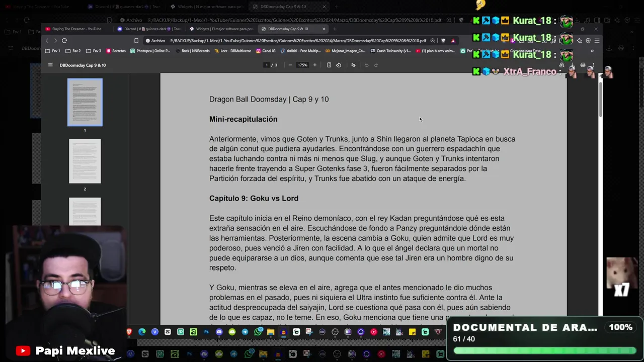Open Snipping Tool from the taskbar
Viewport: 644px width, 362px height.
tap(309, 332)
